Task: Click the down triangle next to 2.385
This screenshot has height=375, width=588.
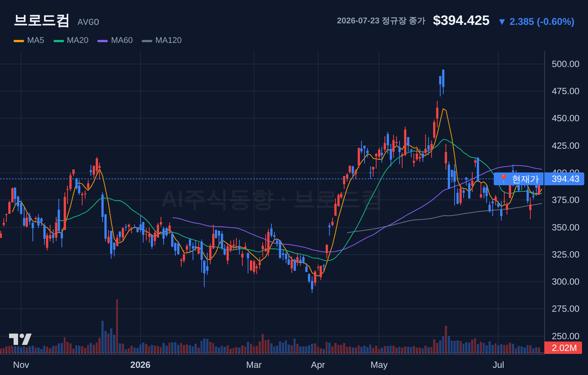Action: pos(502,22)
